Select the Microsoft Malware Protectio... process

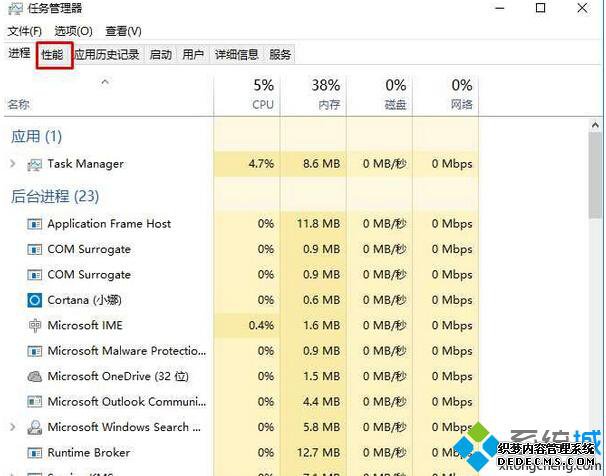coord(127,351)
